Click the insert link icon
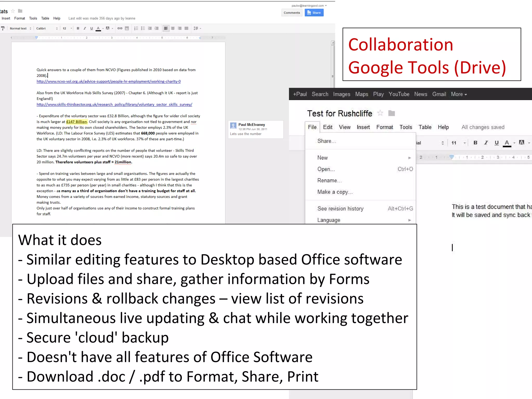The height and width of the screenshot is (399, 532). [x=120, y=28]
